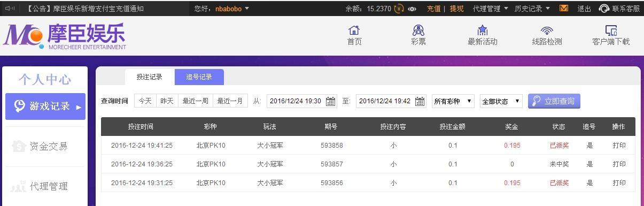
Task: Click the 充值 recharge link
Action: tap(433, 9)
